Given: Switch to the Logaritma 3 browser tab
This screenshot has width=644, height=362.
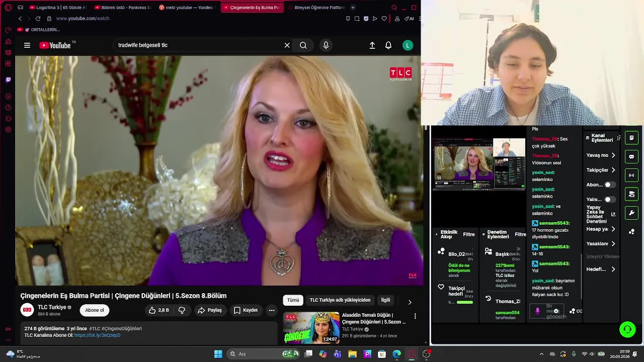Looking at the screenshot, I should pos(57,8).
